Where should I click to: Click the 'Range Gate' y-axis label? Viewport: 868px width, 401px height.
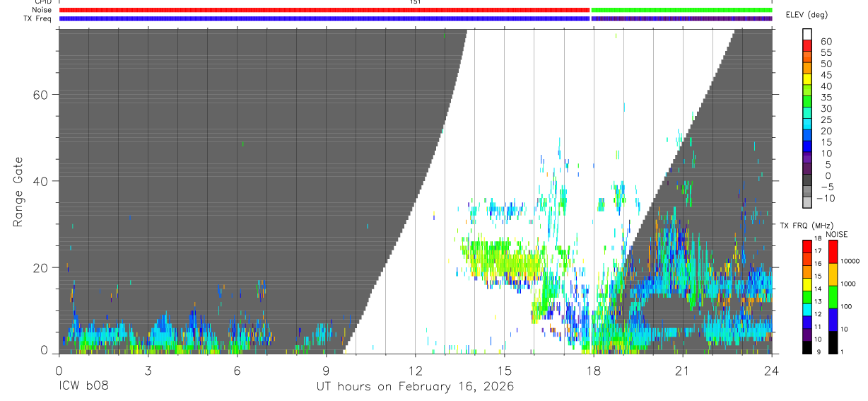(x=19, y=192)
